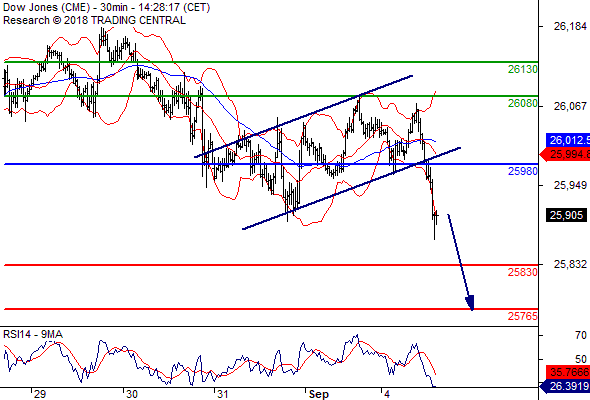Click the 25,832 price axis value
The image size is (590, 400).
tap(570, 265)
